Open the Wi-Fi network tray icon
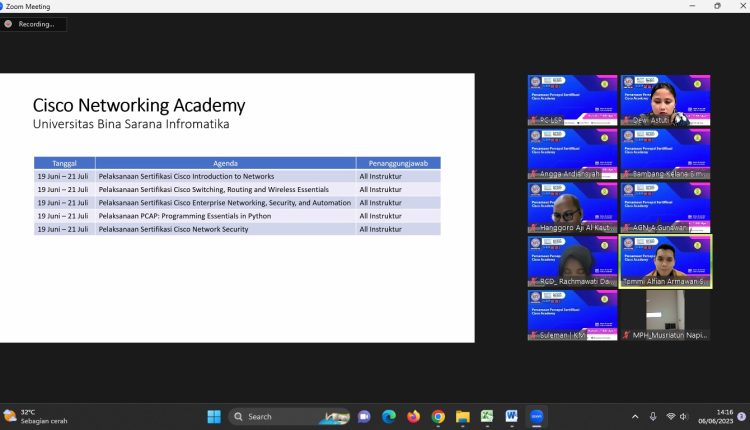Screen dimensions: 750x430 tap(671, 417)
